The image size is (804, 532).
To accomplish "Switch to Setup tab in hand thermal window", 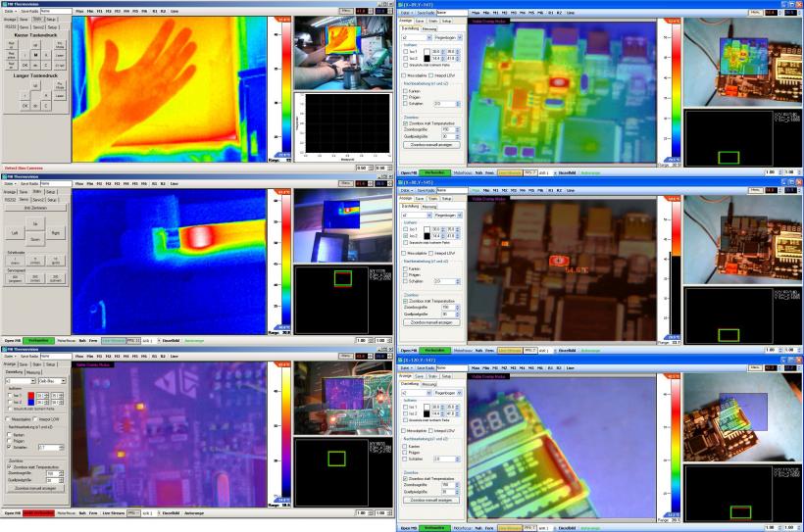I will pos(49,19).
